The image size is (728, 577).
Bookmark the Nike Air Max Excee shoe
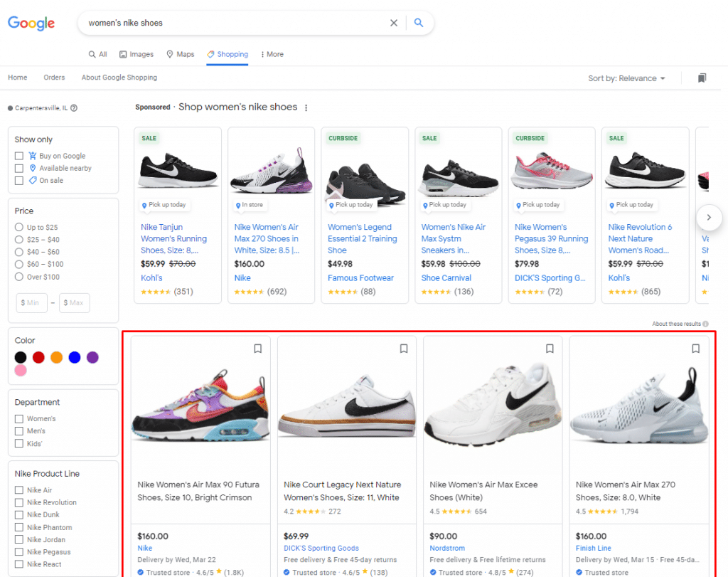click(x=550, y=349)
